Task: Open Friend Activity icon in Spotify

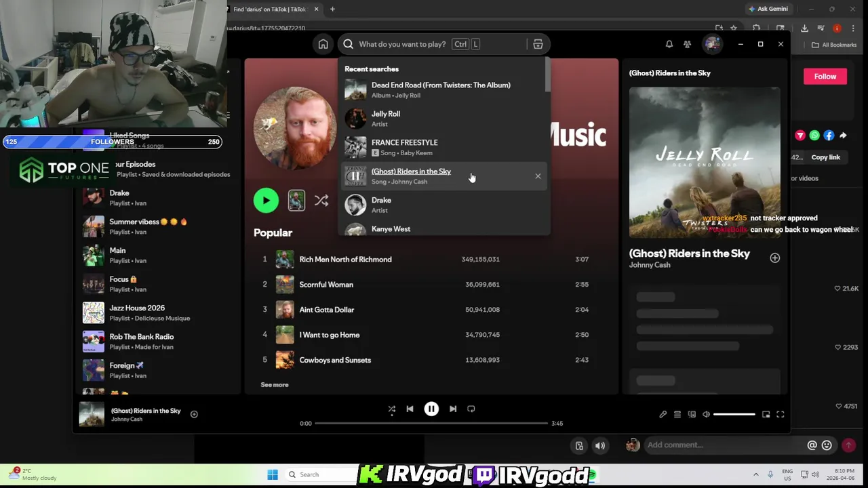Action: pos(687,44)
